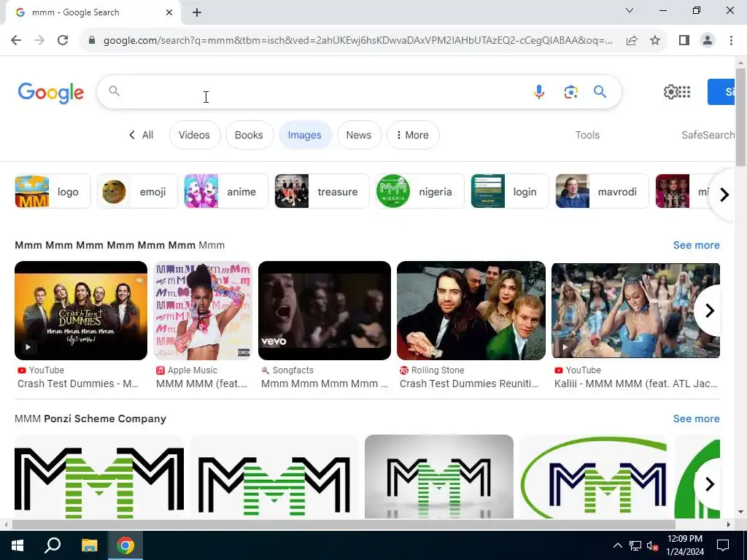Select the logo suggestion chip
The width and height of the screenshot is (747, 560).
(53, 192)
